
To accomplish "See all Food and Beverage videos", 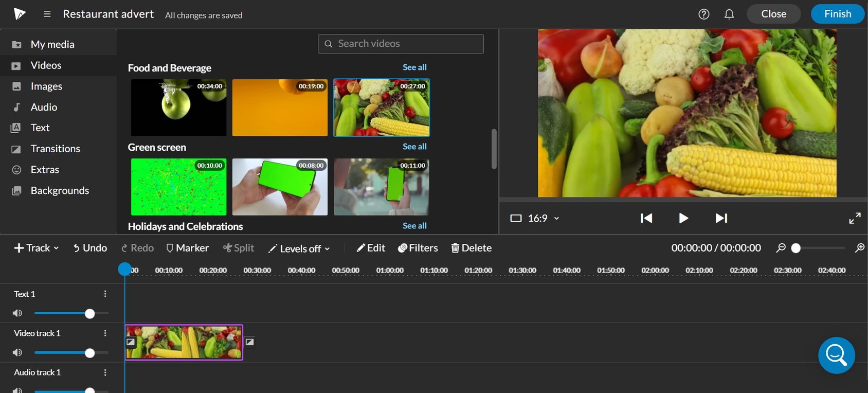I will (x=414, y=67).
